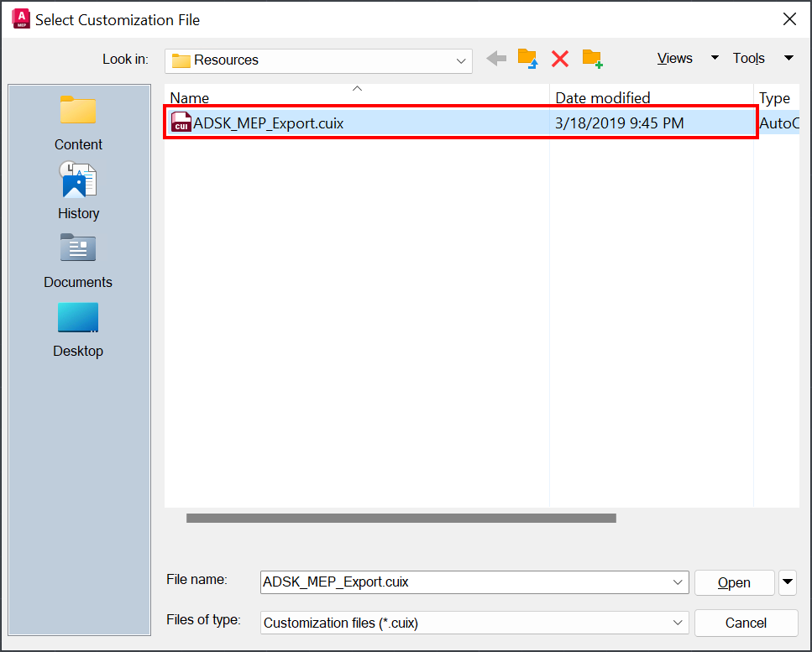Viewport: 812px width, 652px height.
Task: Open the Look in folder dropdown
Action: (x=460, y=60)
